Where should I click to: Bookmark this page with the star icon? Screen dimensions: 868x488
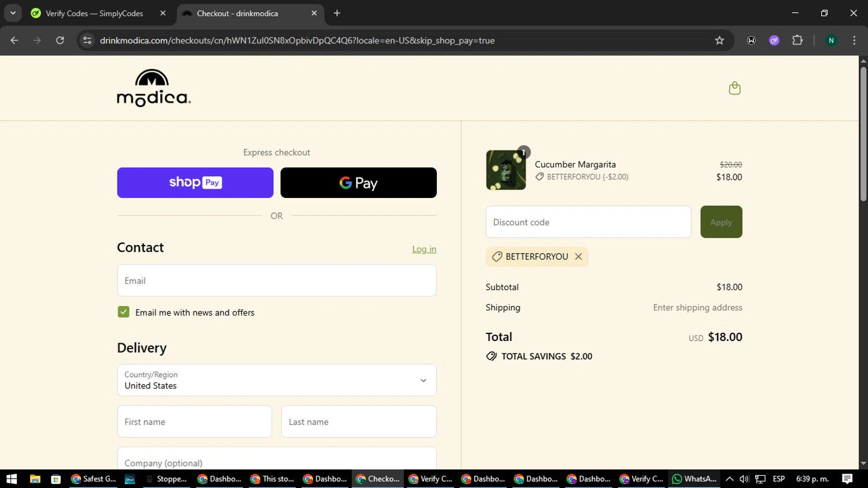pyautogui.click(x=719, y=41)
